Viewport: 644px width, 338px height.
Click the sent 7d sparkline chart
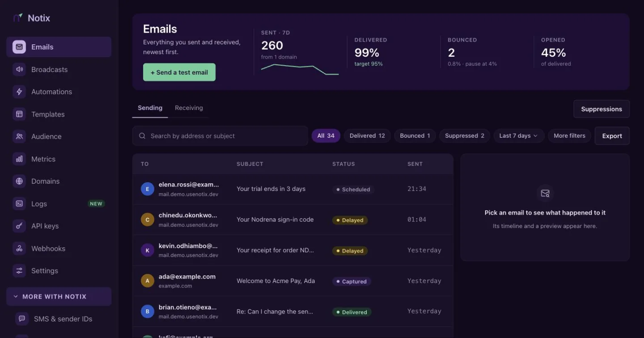(300, 69)
